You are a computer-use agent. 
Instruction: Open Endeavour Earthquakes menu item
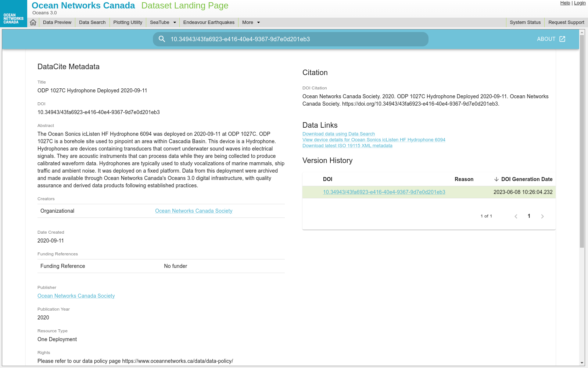point(209,22)
